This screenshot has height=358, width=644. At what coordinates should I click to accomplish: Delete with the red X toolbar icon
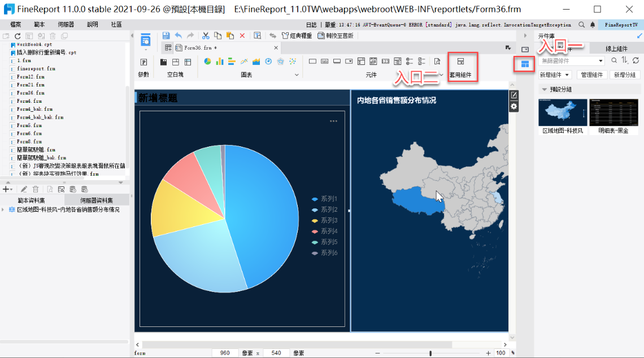[242, 36]
